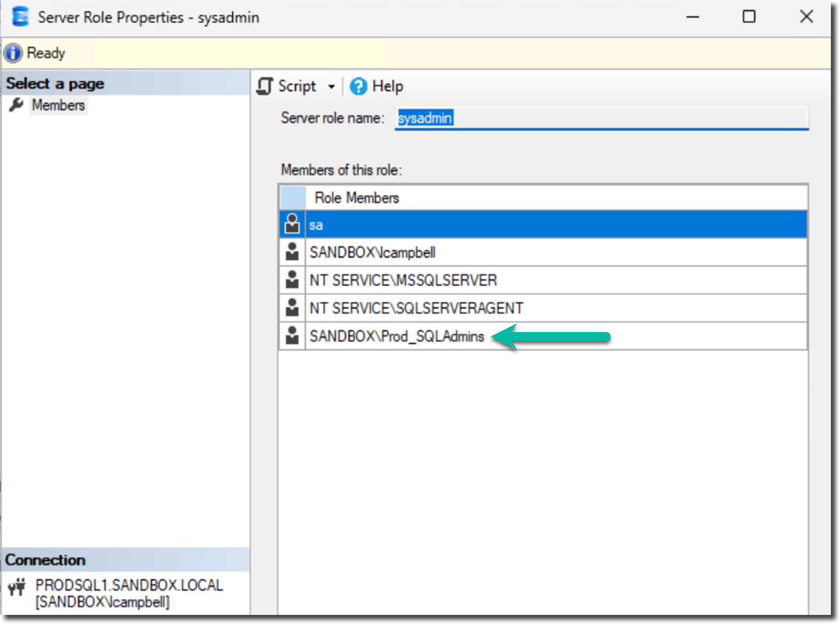Click the Role Members column header
Image resolution: width=840 pixels, height=624 pixels.
pos(557,198)
